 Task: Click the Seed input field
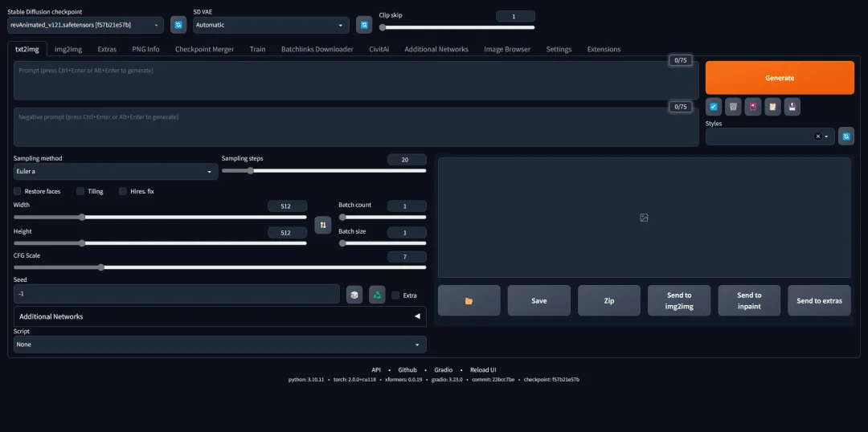[177, 294]
